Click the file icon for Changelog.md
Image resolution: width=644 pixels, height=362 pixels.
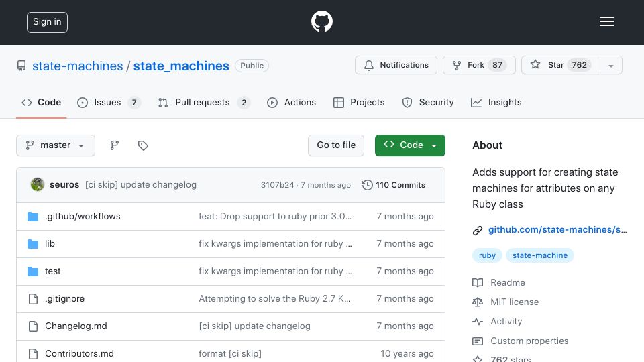tap(33, 326)
